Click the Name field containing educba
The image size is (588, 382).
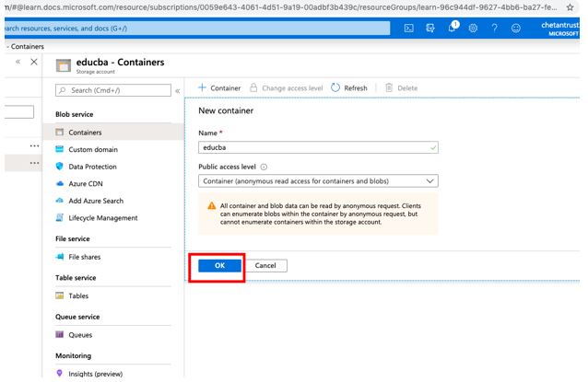[x=318, y=147]
